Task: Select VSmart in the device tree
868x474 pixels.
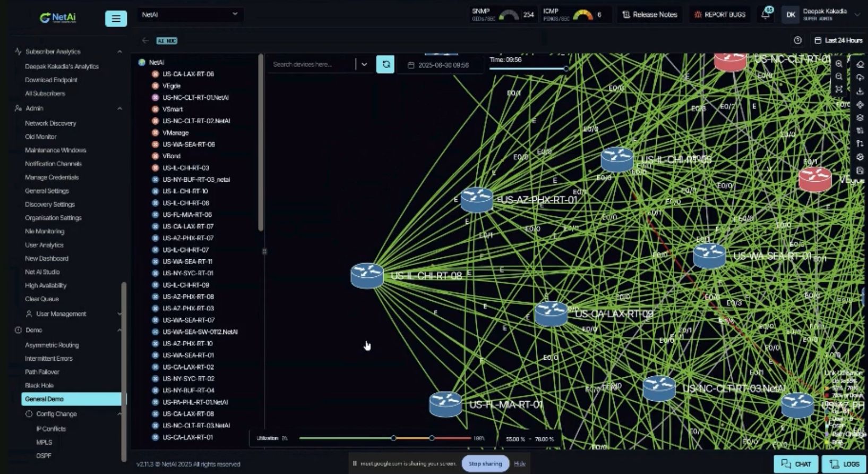Action: click(x=173, y=109)
